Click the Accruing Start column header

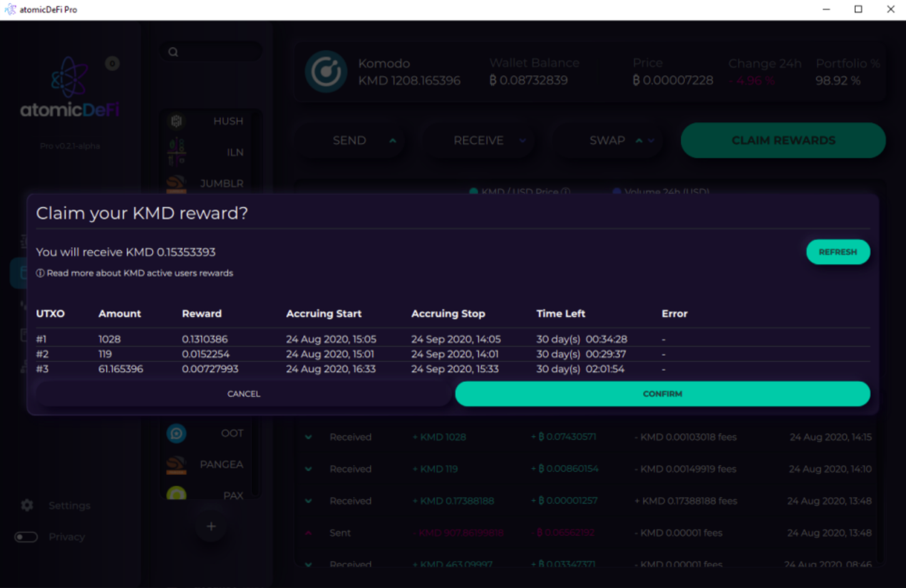(x=324, y=314)
